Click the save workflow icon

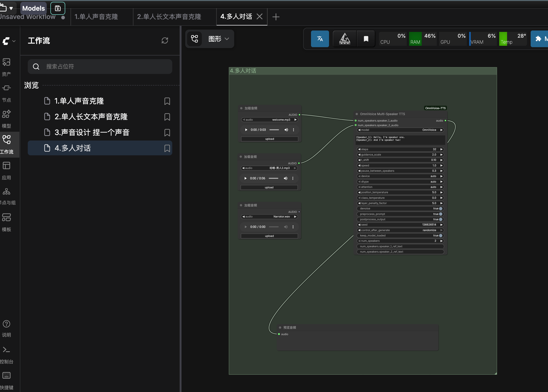[x=58, y=8]
